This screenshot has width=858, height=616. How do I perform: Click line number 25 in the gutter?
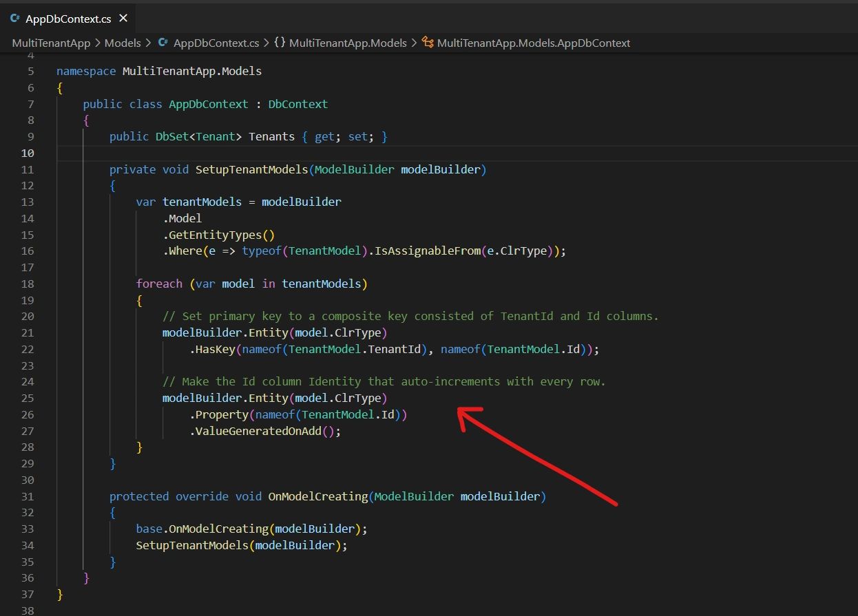28,398
